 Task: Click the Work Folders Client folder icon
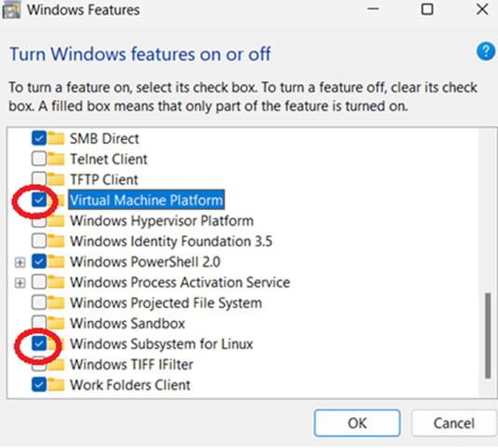click(x=56, y=385)
